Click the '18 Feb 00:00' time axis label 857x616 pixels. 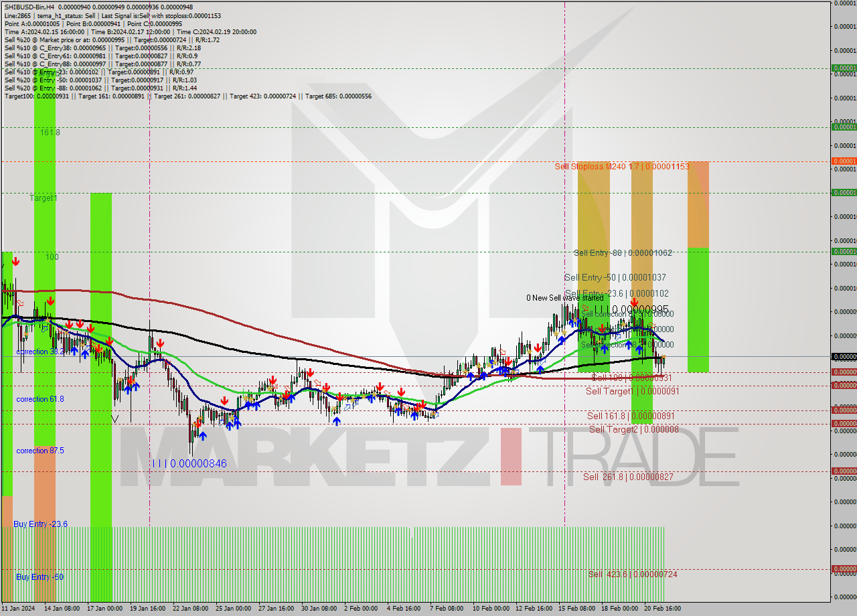point(619,609)
